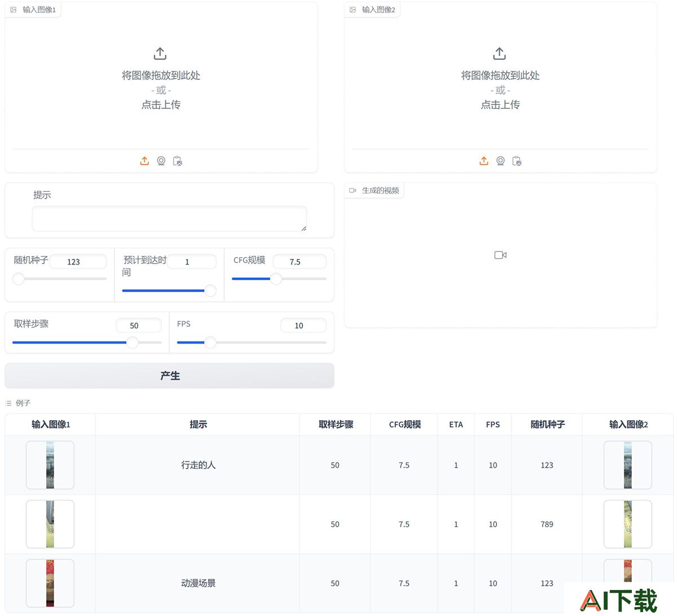
Task: Click upload icon under 输入图像2
Action: pos(484,161)
